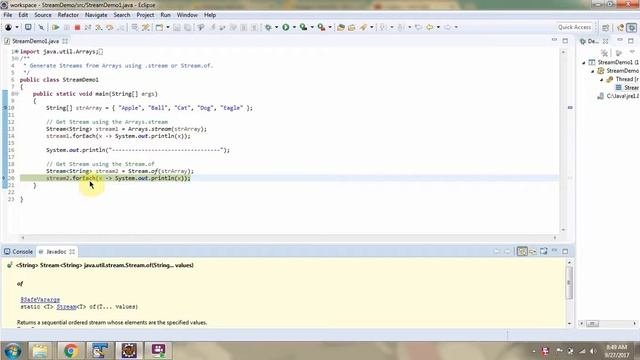
Task: Select the stack frame row in Debug view
Action: coord(627,88)
